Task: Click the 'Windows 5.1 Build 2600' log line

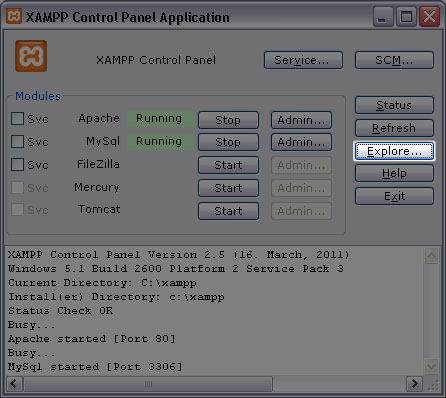Action: (176, 269)
